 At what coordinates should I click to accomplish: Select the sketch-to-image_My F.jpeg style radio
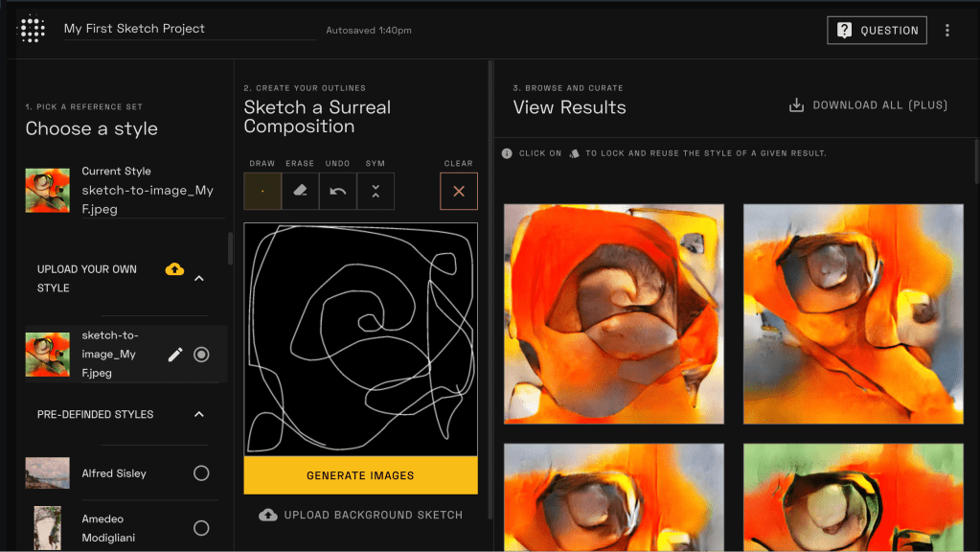[x=201, y=355]
